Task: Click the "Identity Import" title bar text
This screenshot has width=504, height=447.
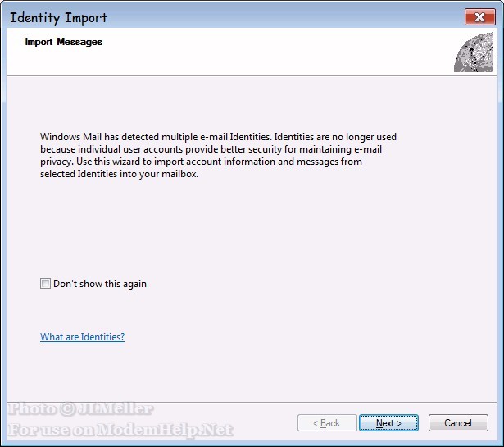Action: pyautogui.click(x=58, y=18)
